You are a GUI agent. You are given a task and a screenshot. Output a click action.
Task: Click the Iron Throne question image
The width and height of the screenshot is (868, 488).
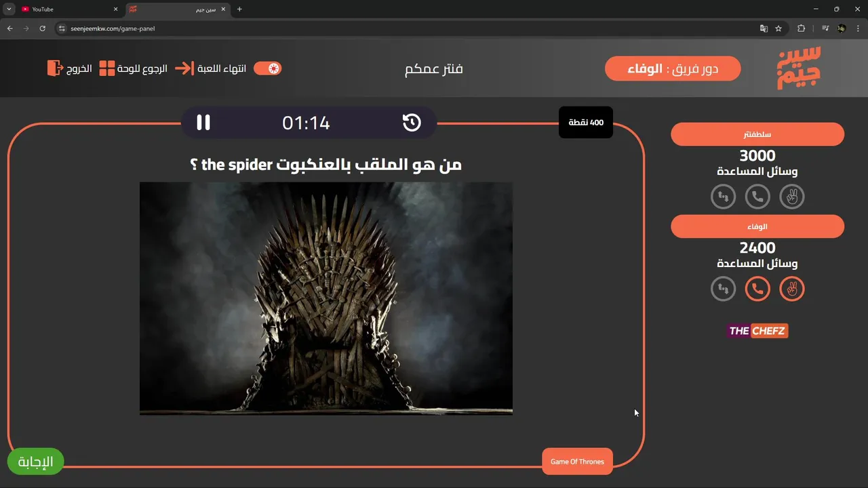pos(326,298)
